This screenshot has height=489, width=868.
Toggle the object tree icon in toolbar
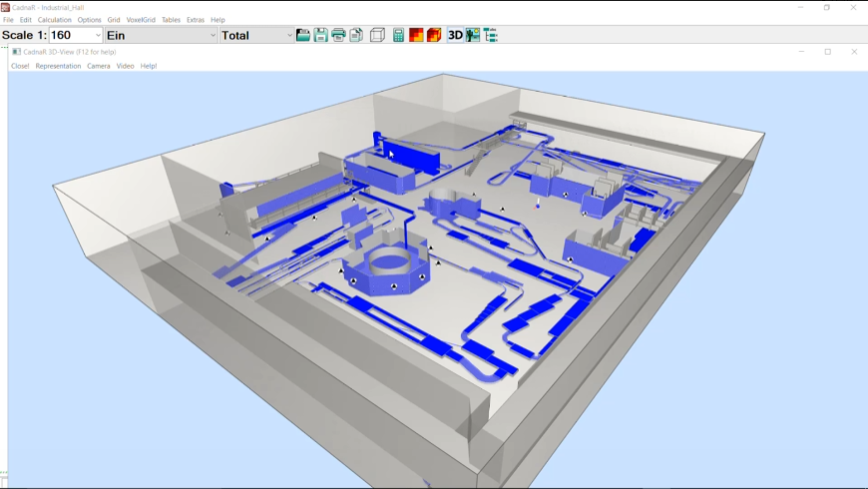pos(490,35)
